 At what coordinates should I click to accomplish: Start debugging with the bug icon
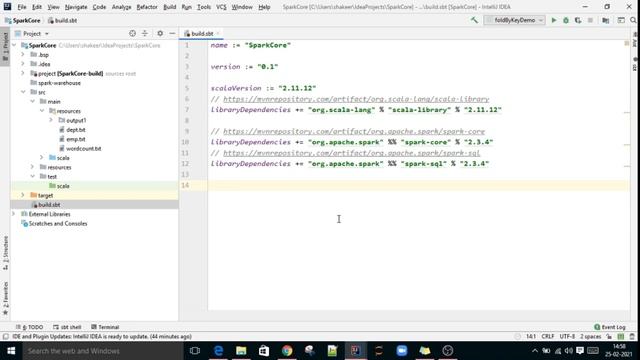(x=566, y=20)
